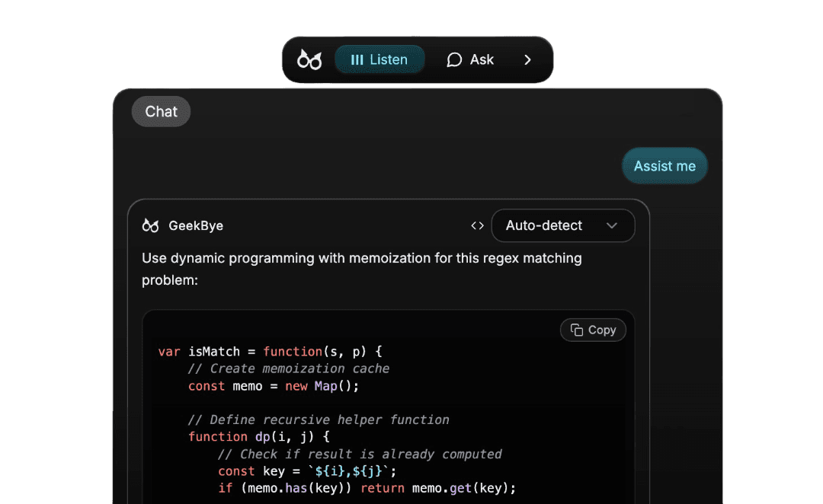Click the Ask menu option
Viewport: 823px width, 504px height.
point(481,59)
